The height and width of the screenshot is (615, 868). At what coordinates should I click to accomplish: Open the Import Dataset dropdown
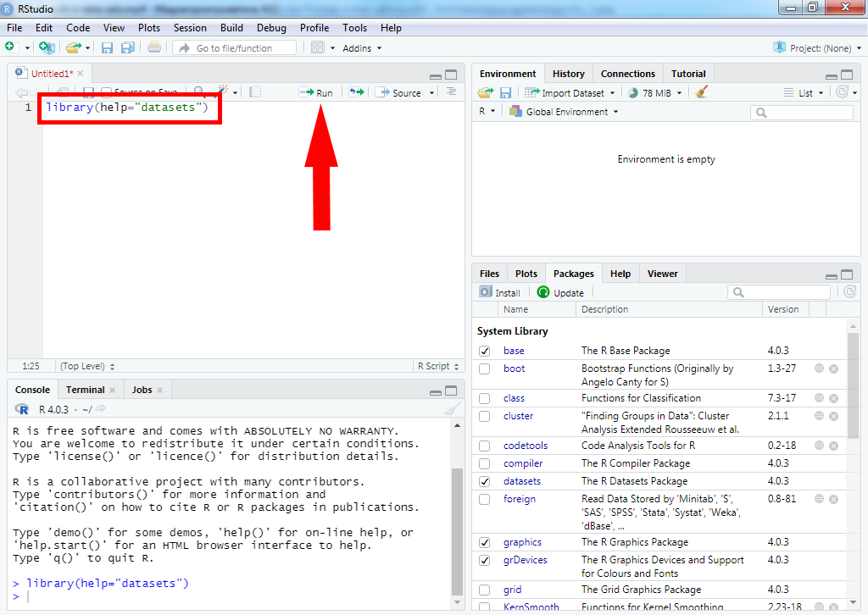pos(570,92)
